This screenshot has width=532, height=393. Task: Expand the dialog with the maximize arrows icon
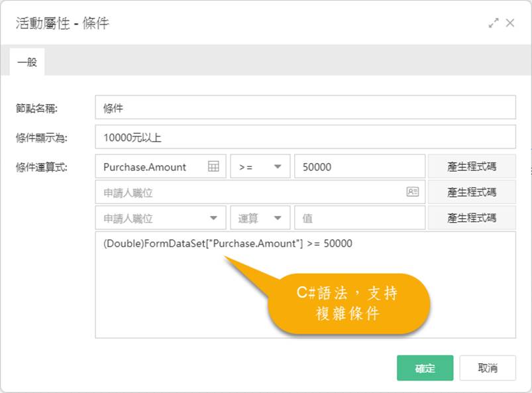click(x=493, y=23)
